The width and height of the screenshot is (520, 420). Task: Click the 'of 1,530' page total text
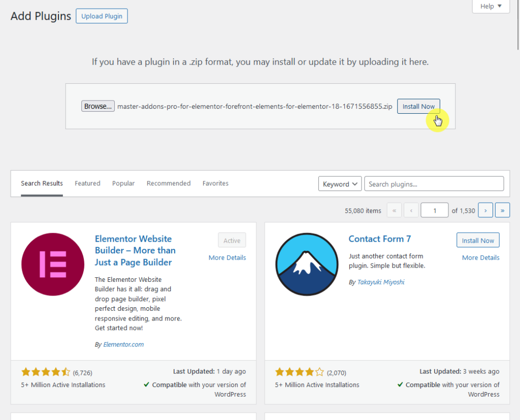pyautogui.click(x=463, y=211)
